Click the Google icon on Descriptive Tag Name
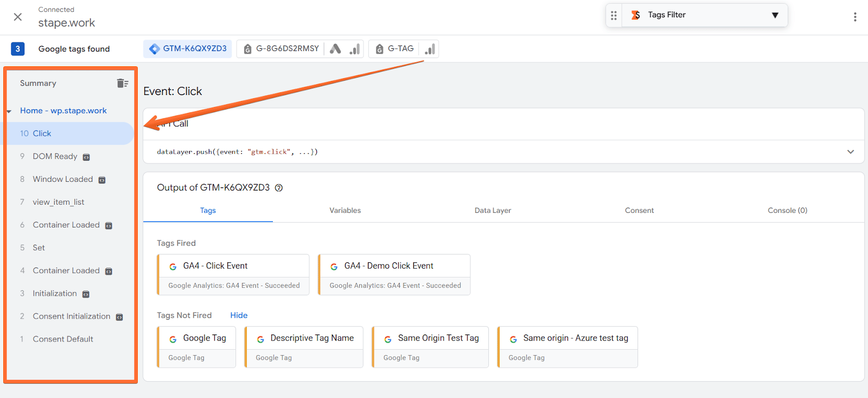Viewport: 868px width, 398px height. 260,339
